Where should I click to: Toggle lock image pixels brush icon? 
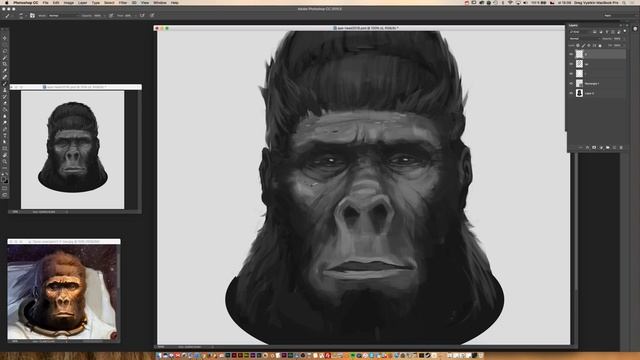coord(583,46)
